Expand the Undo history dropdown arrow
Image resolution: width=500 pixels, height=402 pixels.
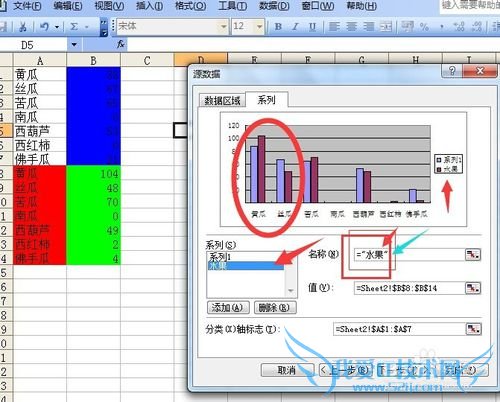57,27
